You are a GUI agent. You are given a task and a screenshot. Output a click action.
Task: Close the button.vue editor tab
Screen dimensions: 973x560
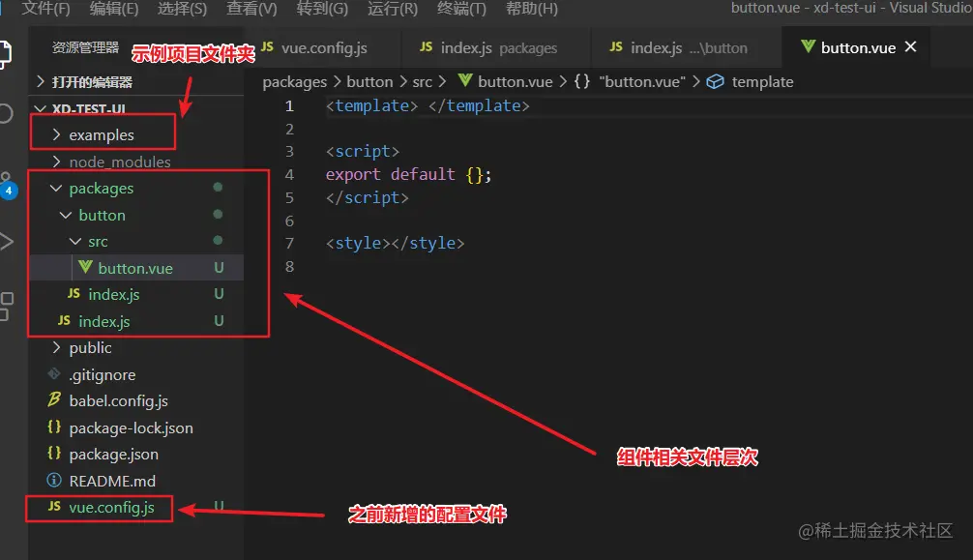[x=910, y=47]
